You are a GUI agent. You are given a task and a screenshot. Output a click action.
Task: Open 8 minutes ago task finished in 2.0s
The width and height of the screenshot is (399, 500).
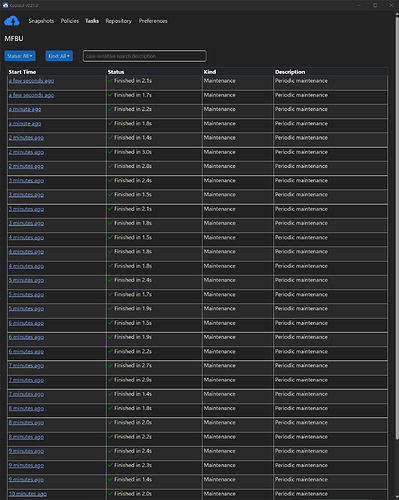26,423
